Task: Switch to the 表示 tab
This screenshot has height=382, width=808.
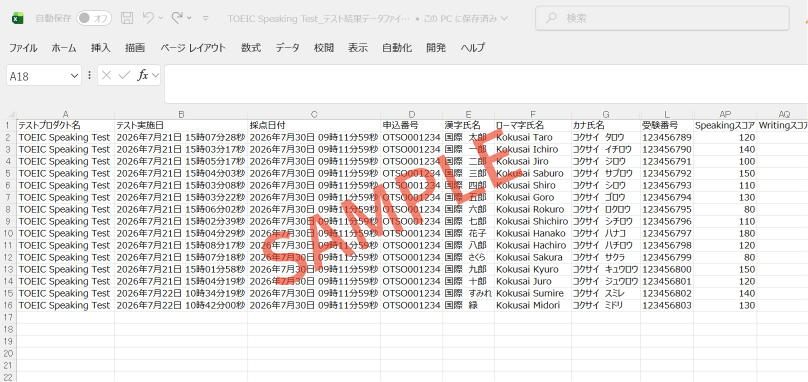Action: [x=358, y=48]
